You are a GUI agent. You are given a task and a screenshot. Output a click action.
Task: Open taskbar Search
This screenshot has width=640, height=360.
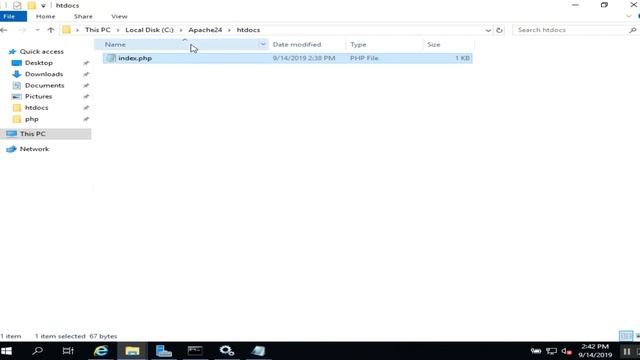pos(38,351)
